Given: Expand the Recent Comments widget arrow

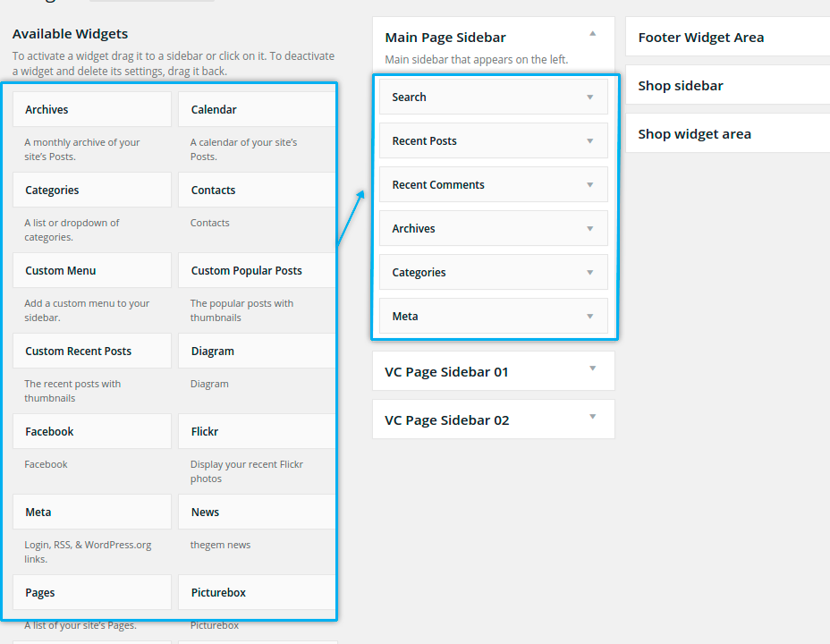Looking at the screenshot, I should (x=589, y=184).
